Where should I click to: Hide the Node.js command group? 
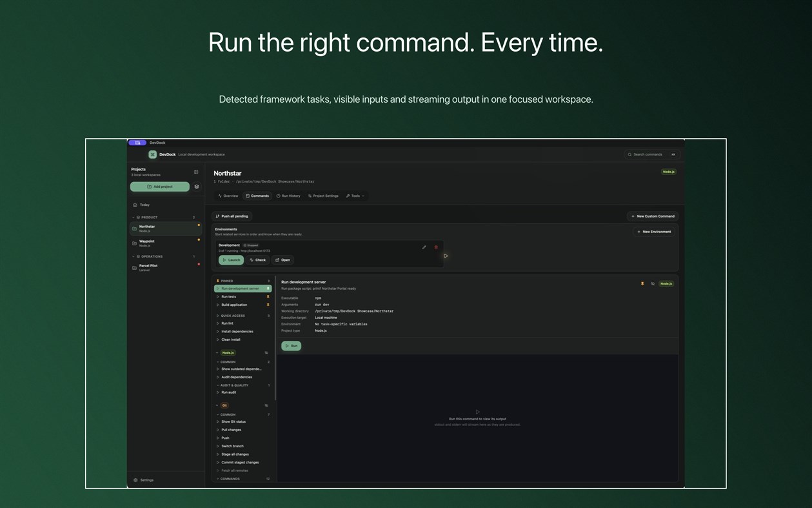tap(266, 352)
